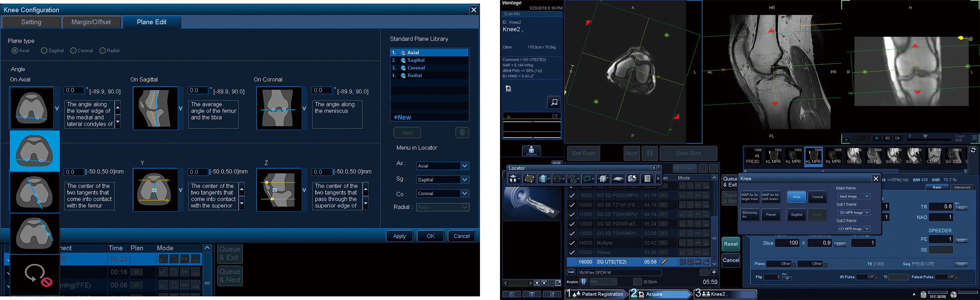The image size is (980, 300).
Task: Cancel the Knee Configuration dialog
Action: click(461, 236)
